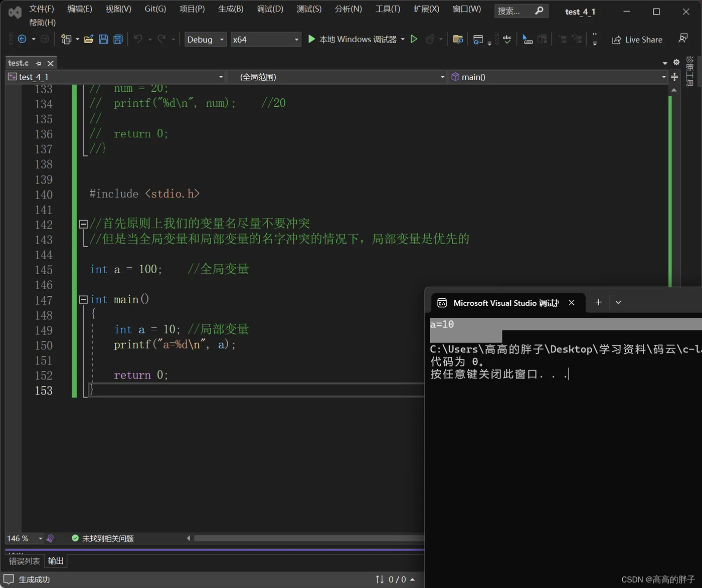Click the 未找到相关问题 status indicator
Screen dimensions: 702x588
click(x=103, y=538)
